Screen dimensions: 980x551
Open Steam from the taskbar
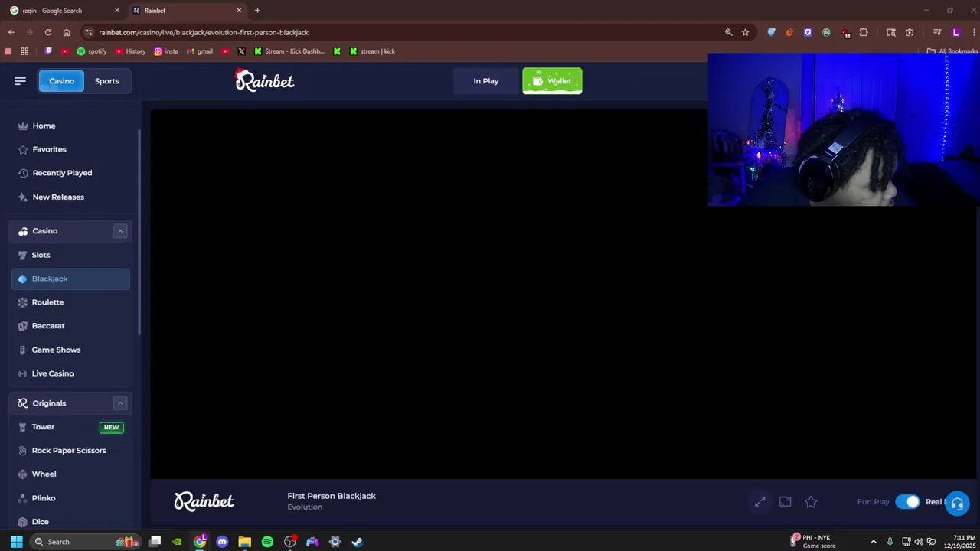[357, 542]
